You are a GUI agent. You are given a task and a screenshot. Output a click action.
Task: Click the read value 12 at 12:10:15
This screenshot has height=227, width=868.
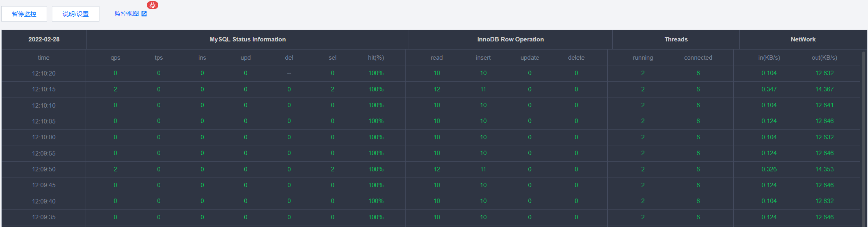tap(437, 89)
